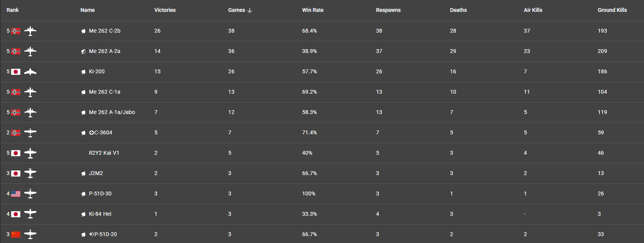Image resolution: width=644 pixels, height=243 pixels.
Task: Sort by the Deaths column header
Action: click(458, 10)
